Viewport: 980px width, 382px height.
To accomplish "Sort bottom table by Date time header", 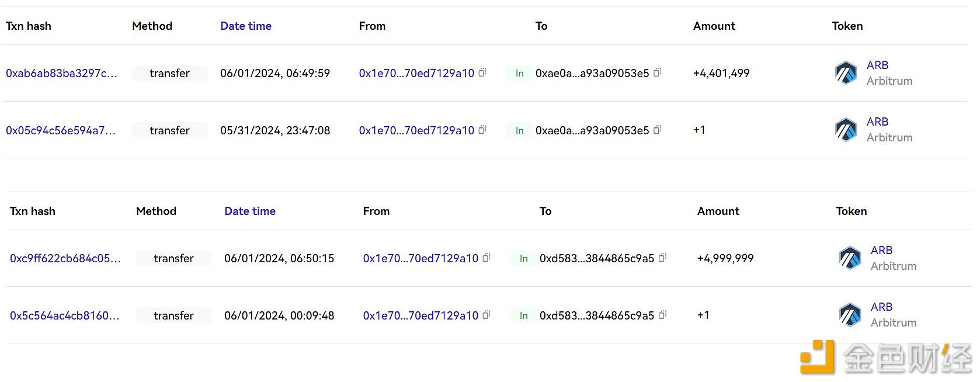I will point(250,211).
